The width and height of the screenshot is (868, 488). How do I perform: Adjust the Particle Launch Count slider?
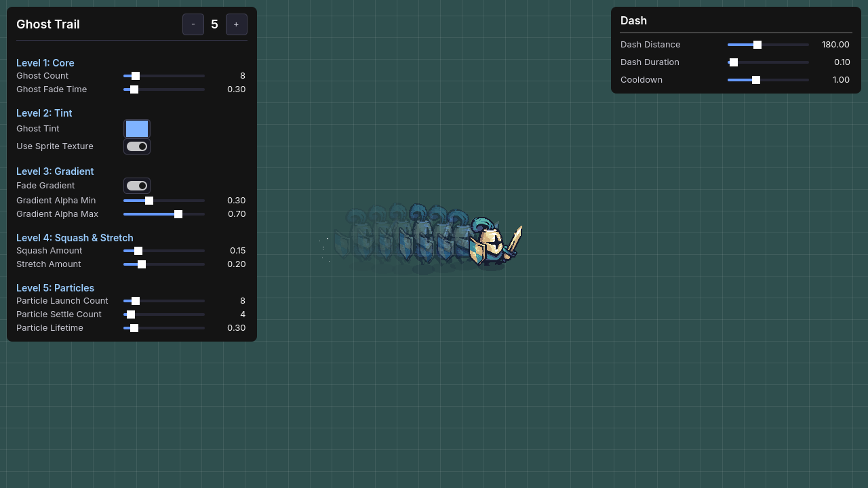coord(136,301)
